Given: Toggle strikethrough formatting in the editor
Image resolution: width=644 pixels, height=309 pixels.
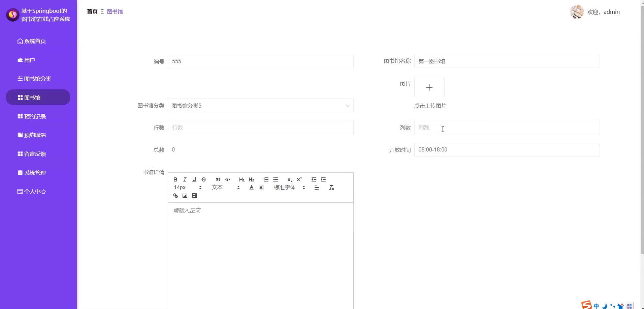Looking at the screenshot, I should coord(203,179).
